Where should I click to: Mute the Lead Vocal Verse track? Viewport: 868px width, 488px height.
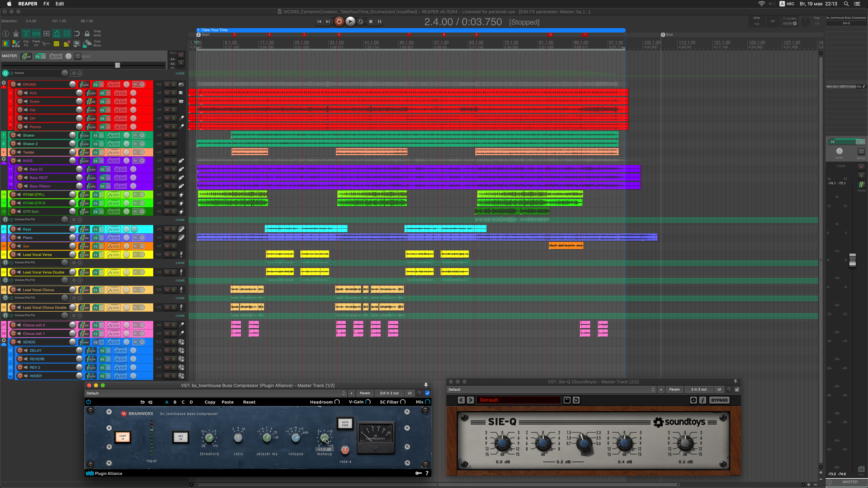167,255
